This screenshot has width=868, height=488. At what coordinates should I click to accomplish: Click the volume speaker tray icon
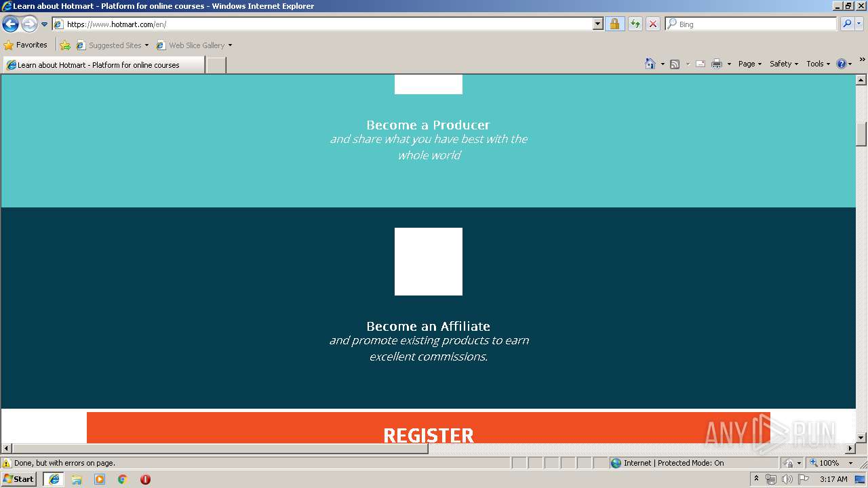(x=787, y=479)
